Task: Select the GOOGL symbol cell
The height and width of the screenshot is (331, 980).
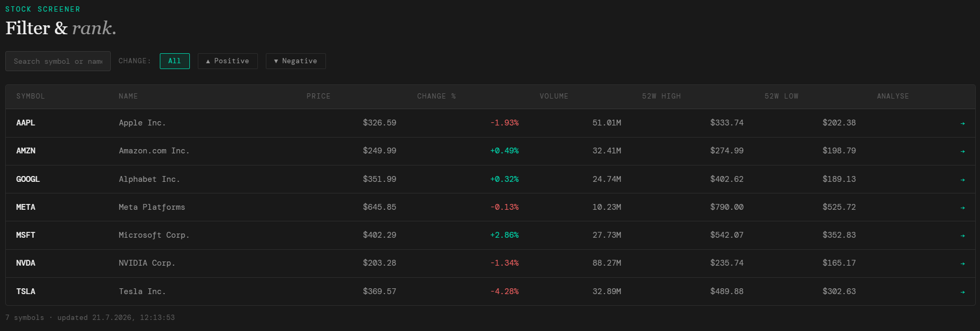Action: pyautogui.click(x=28, y=179)
